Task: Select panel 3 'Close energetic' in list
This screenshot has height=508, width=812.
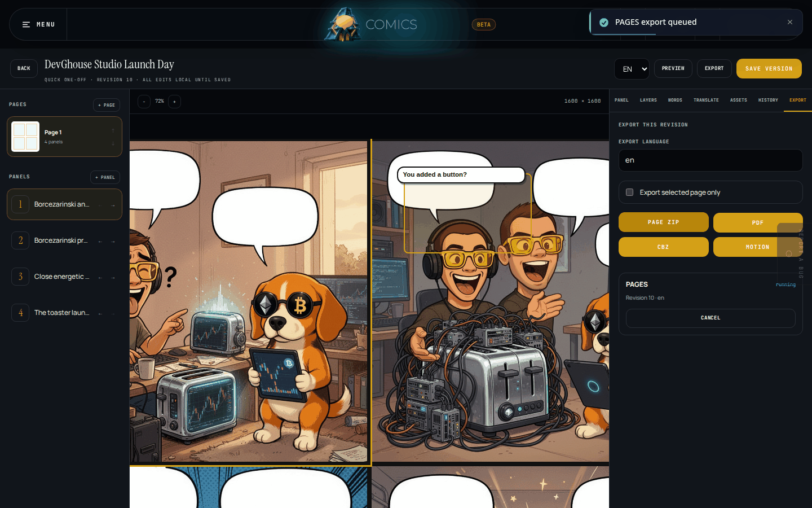Action: coord(64,277)
